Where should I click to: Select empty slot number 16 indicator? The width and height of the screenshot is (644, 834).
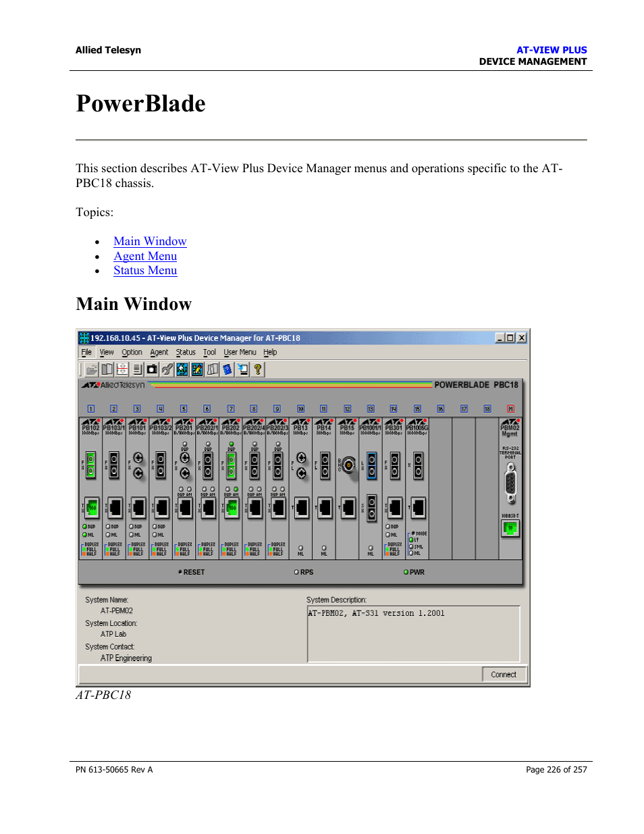440,409
